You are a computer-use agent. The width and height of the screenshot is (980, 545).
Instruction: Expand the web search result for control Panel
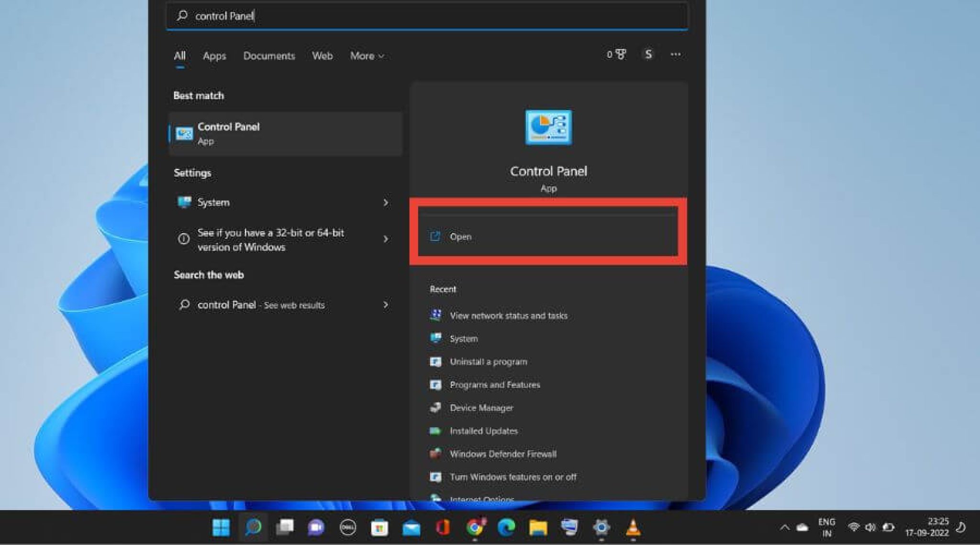386,305
